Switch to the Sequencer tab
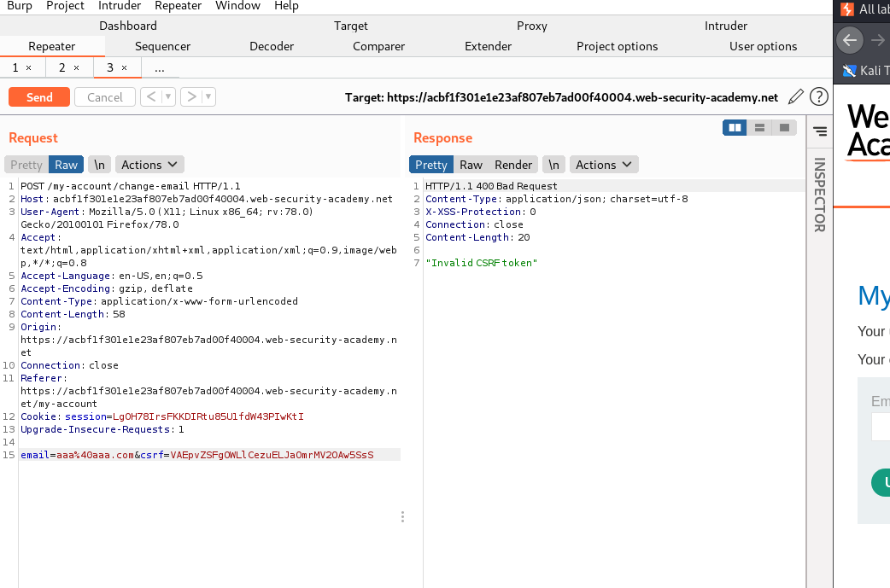 [x=163, y=46]
